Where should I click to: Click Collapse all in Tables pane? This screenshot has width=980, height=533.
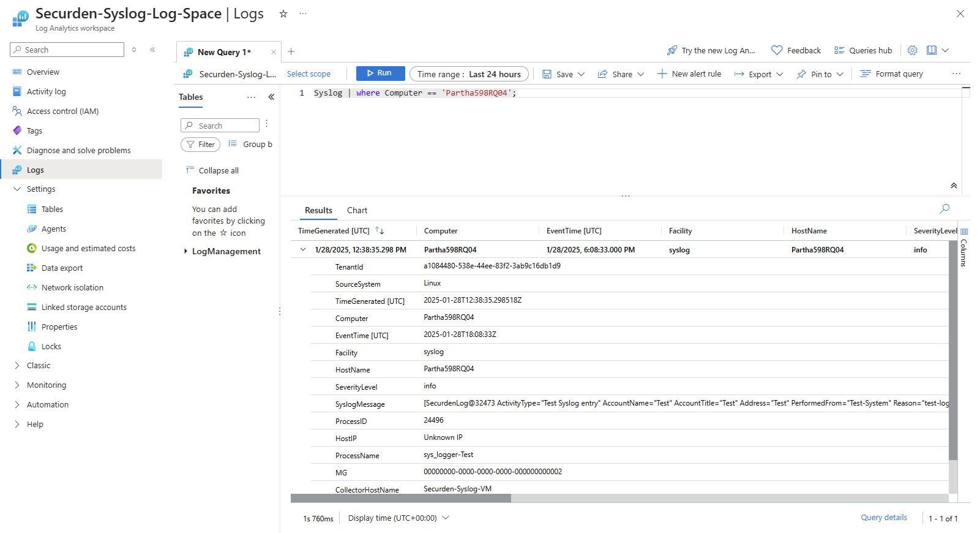tap(212, 171)
